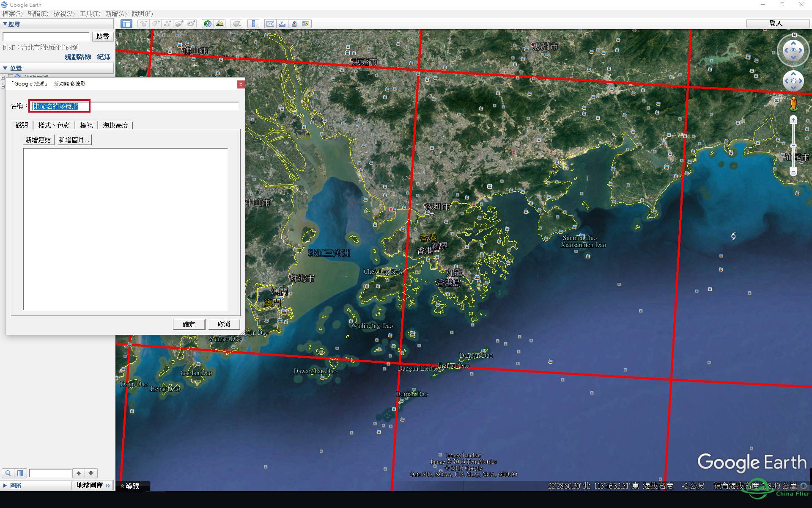Click the zoom out minus button at slider bottom
Screen dimensions: 812x508
tap(793, 172)
